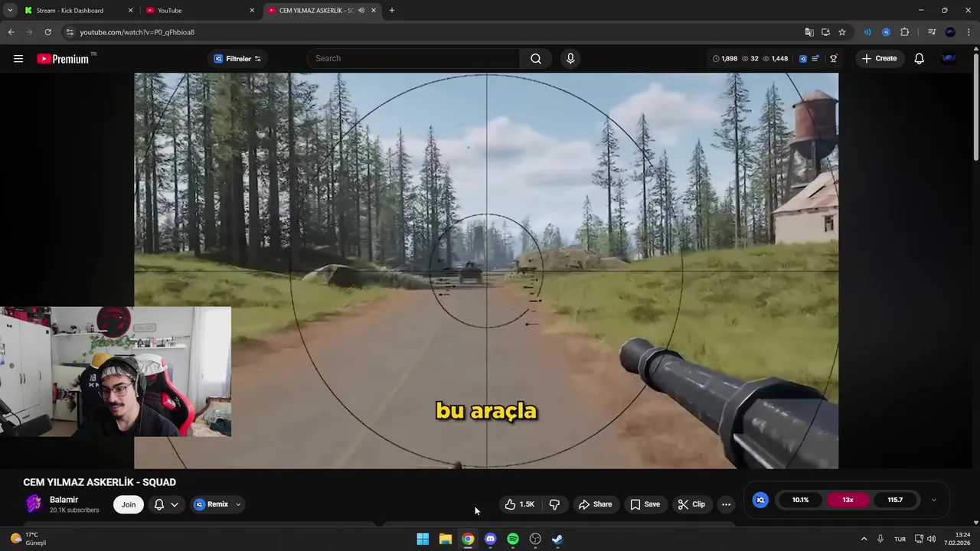Close the plain YouTube tab
Viewport: 980px width, 551px height.
(252, 11)
